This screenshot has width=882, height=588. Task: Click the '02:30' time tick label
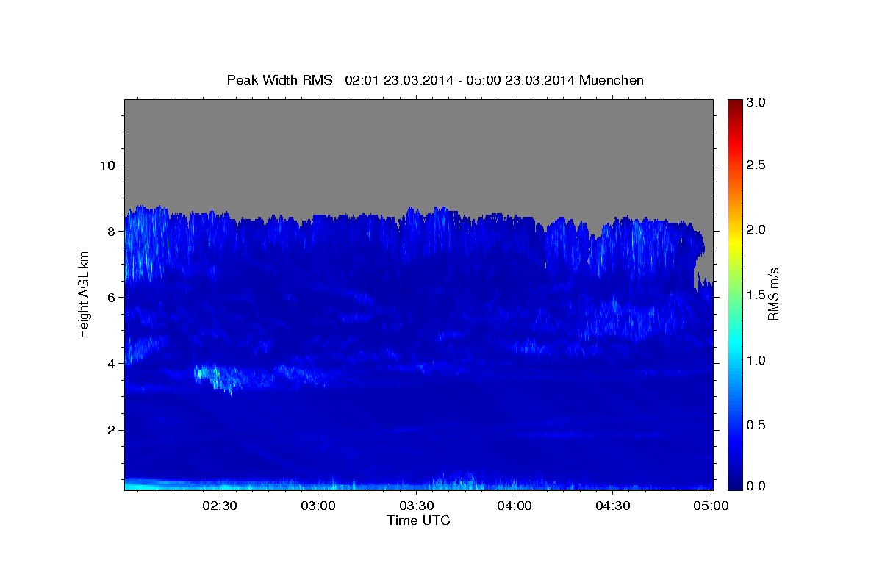[x=220, y=506]
